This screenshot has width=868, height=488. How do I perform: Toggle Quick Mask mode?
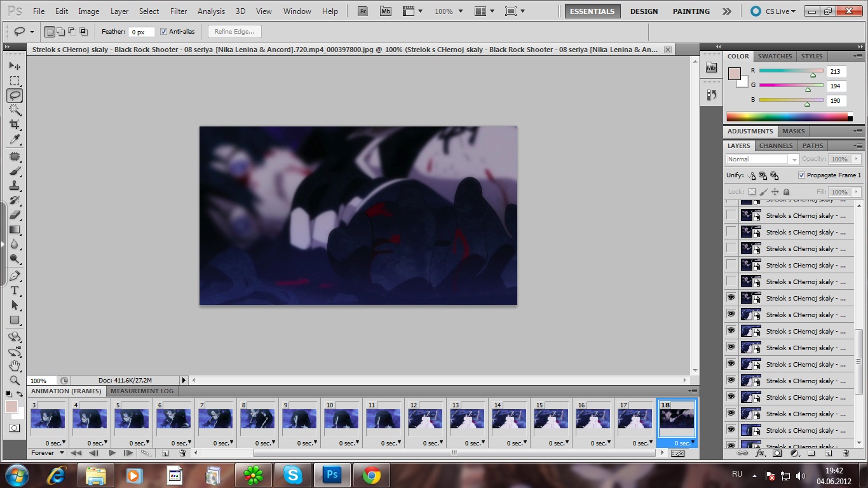[15, 428]
